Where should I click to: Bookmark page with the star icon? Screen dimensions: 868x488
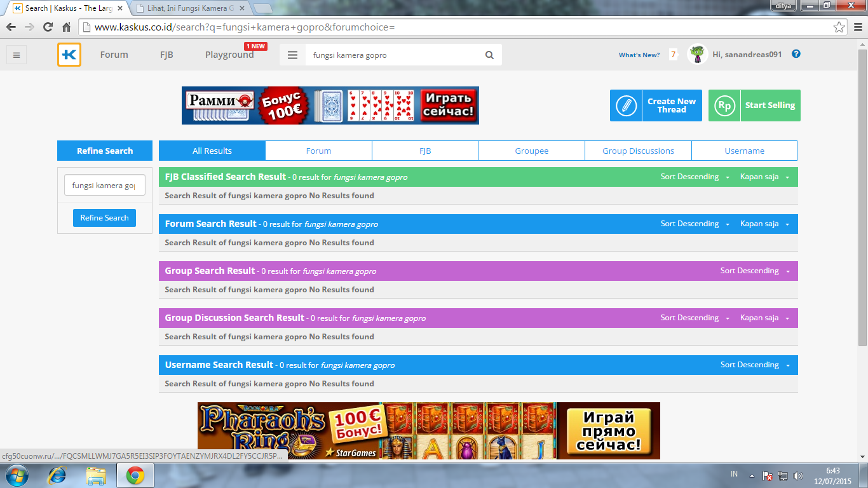point(839,27)
